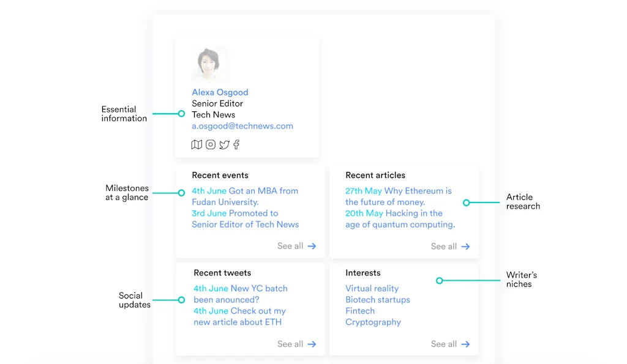Open the Promoted to Senior Editor event
The image size is (627, 364).
coord(245,219)
